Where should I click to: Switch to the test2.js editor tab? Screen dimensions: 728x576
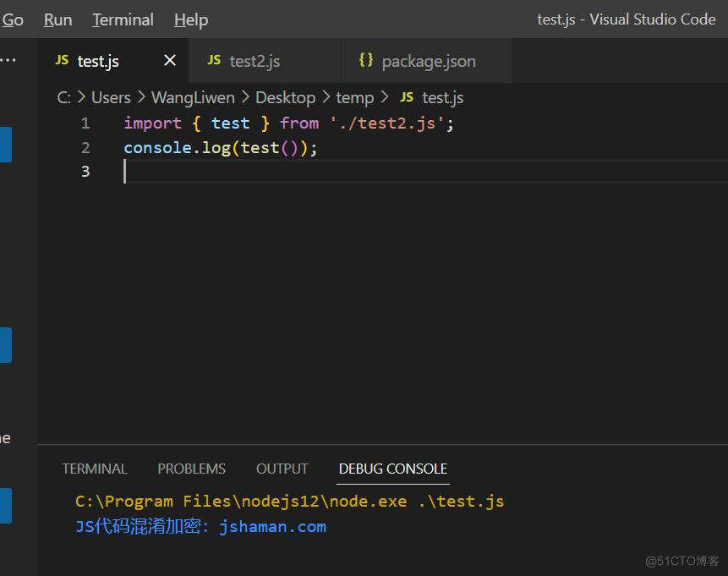point(254,60)
